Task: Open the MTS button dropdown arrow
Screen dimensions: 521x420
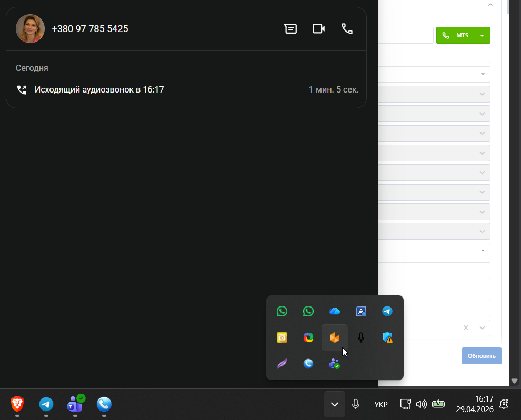Action: pyautogui.click(x=482, y=35)
